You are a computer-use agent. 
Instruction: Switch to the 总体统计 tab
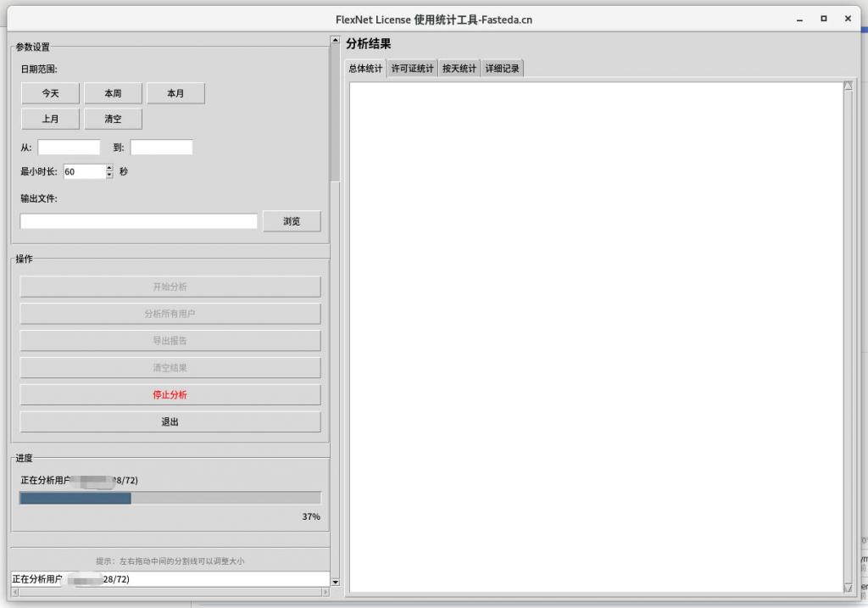pyautogui.click(x=365, y=70)
